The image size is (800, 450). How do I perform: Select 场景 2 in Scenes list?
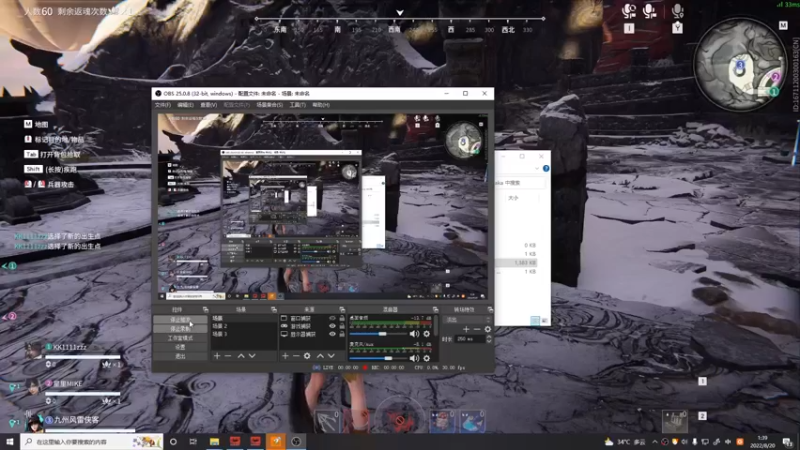(x=244, y=326)
